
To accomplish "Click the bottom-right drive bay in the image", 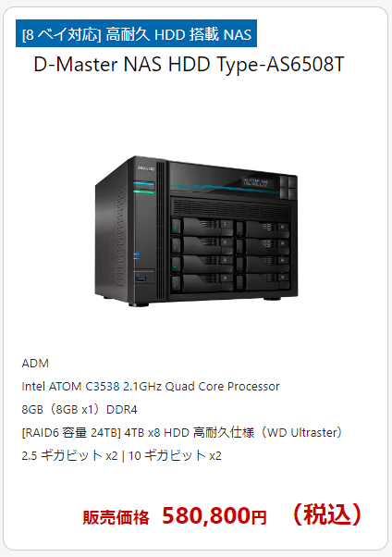I will (x=262, y=282).
